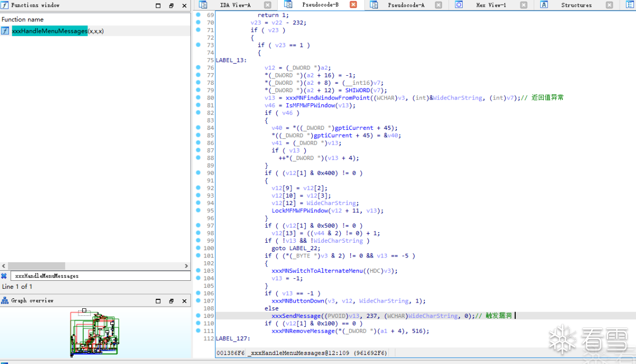Click the graph overview thumbnail

click(x=95, y=333)
